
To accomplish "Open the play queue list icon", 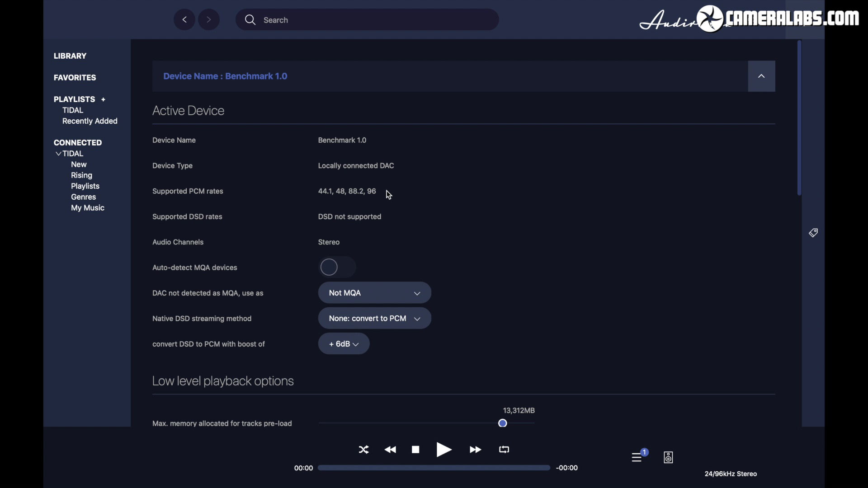I will [637, 457].
